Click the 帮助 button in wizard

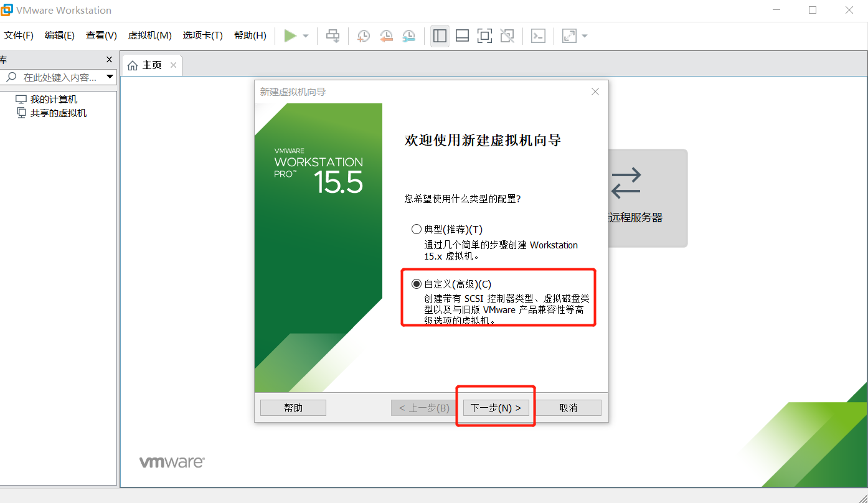(x=293, y=408)
